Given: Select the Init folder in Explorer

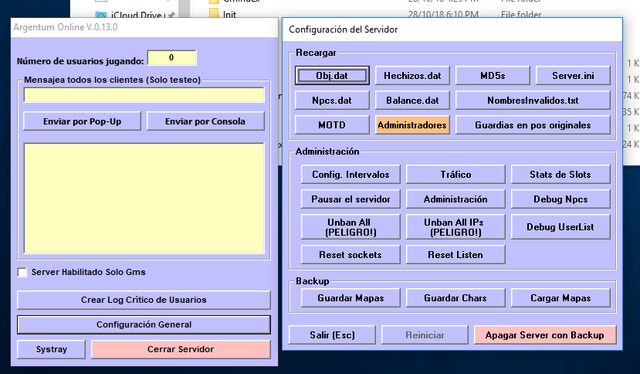Looking at the screenshot, I should 229,15.
